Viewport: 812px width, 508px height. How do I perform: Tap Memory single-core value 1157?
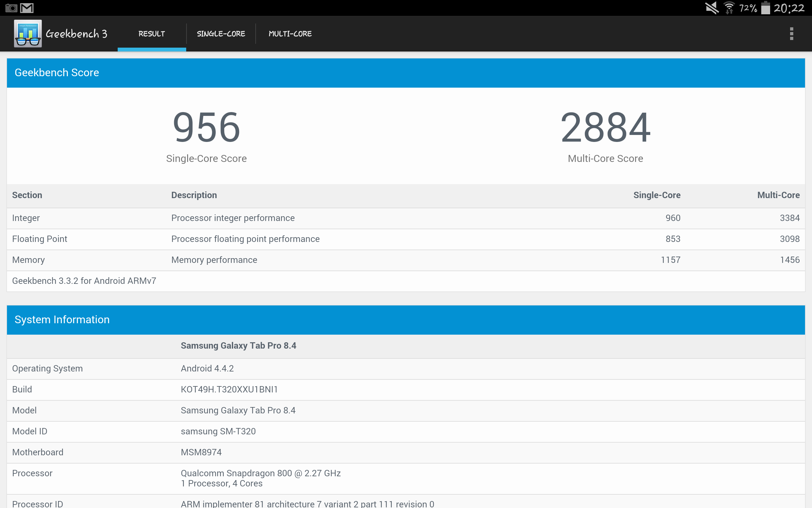671,260
